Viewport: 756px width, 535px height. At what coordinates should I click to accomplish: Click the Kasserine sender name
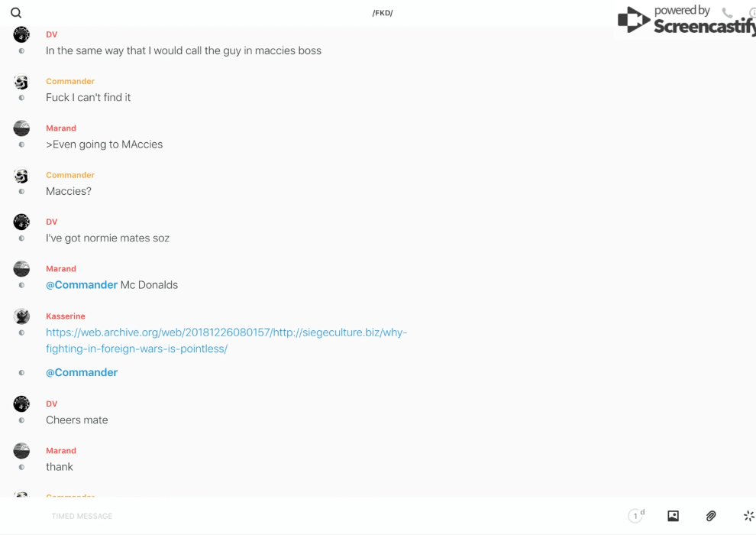66,316
